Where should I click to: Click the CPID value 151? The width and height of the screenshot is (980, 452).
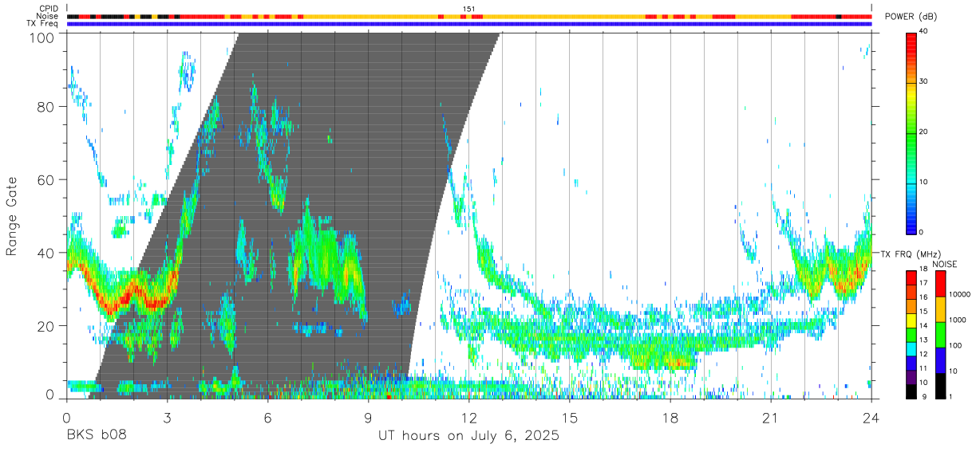(468, 9)
